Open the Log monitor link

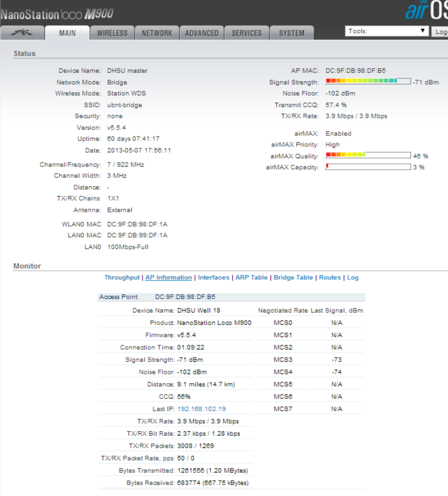(353, 277)
